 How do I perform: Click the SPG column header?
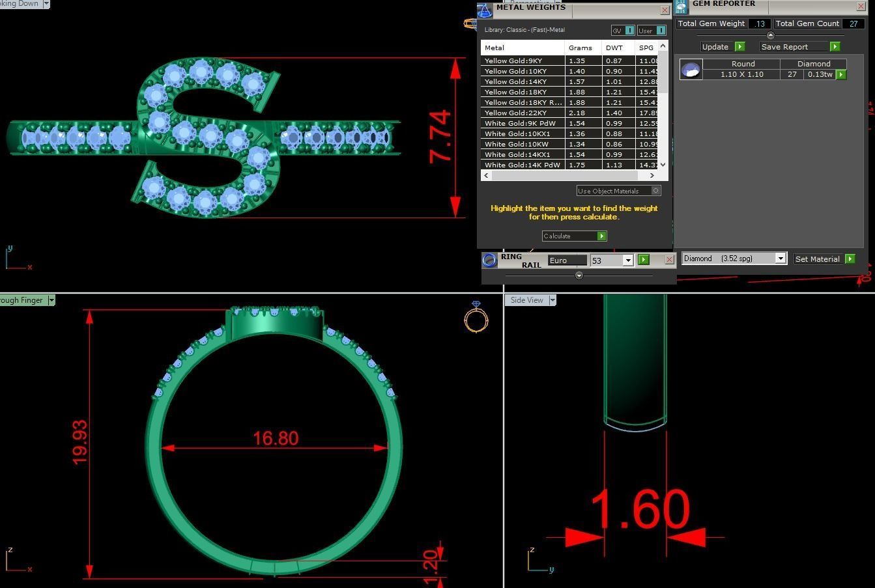click(646, 48)
